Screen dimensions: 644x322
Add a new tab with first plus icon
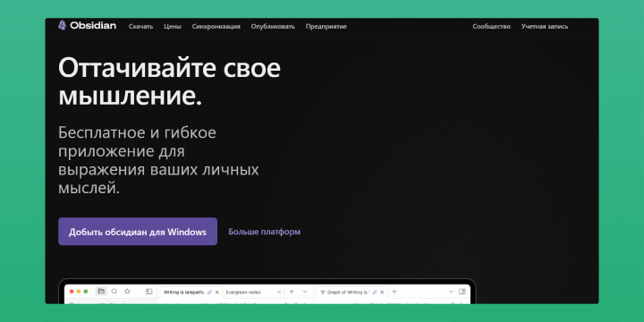pos(292,292)
